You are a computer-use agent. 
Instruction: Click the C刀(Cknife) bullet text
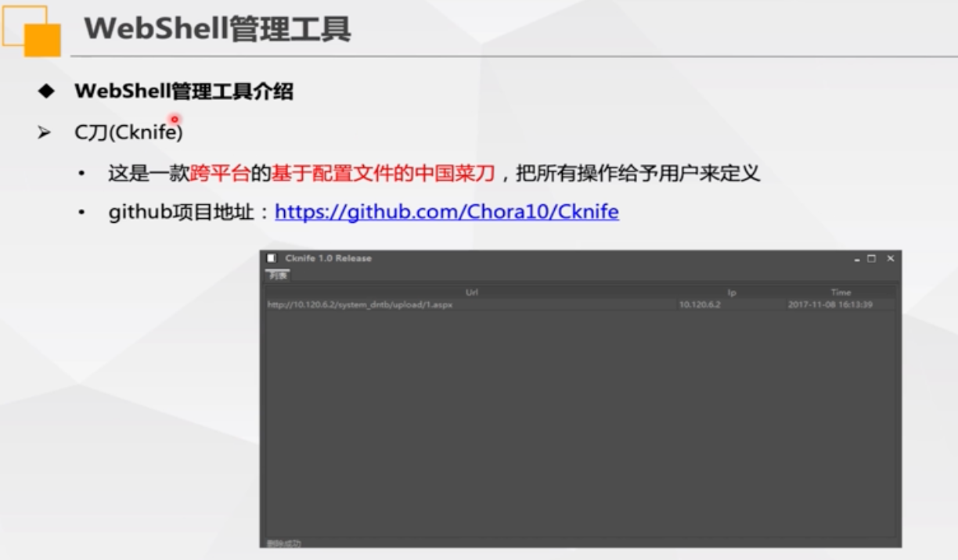pos(128,132)
